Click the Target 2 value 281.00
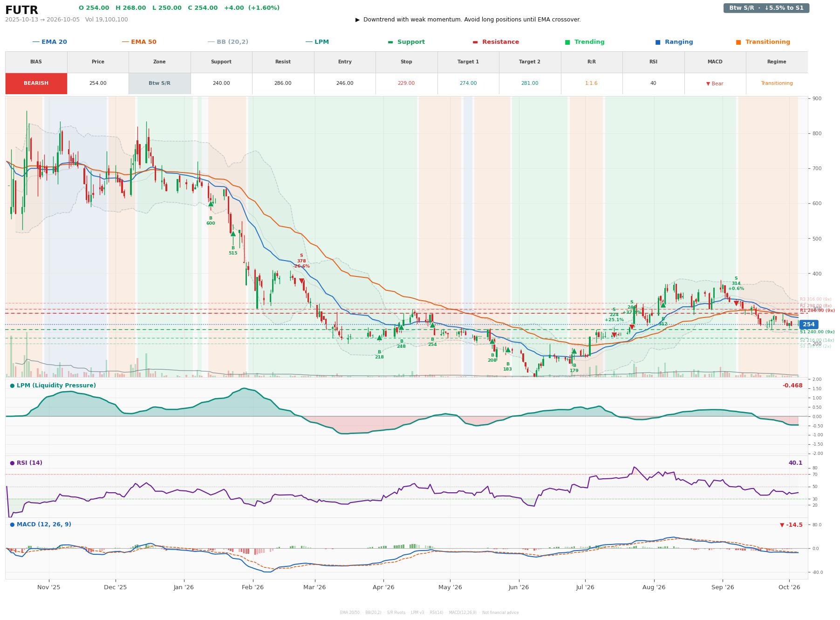Viewport: 840px width, 620px height. point(530,83)
